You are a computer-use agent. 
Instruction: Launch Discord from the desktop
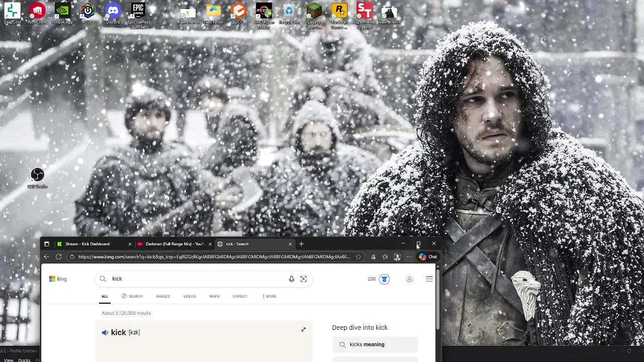pyautogui.click(x=113, y=14)
